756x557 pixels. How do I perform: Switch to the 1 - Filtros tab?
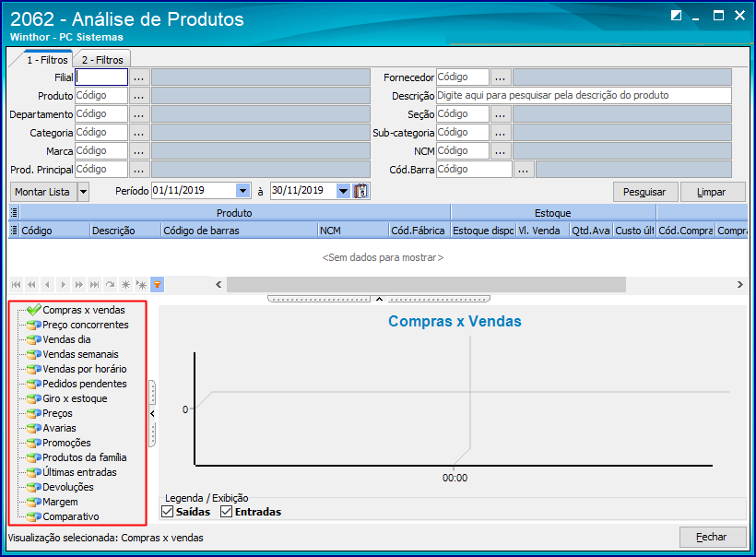(x=47, y=60)
